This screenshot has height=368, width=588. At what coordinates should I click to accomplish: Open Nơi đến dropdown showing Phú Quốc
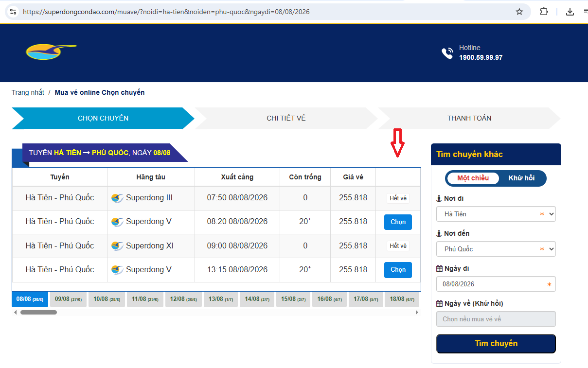point(496,249)
